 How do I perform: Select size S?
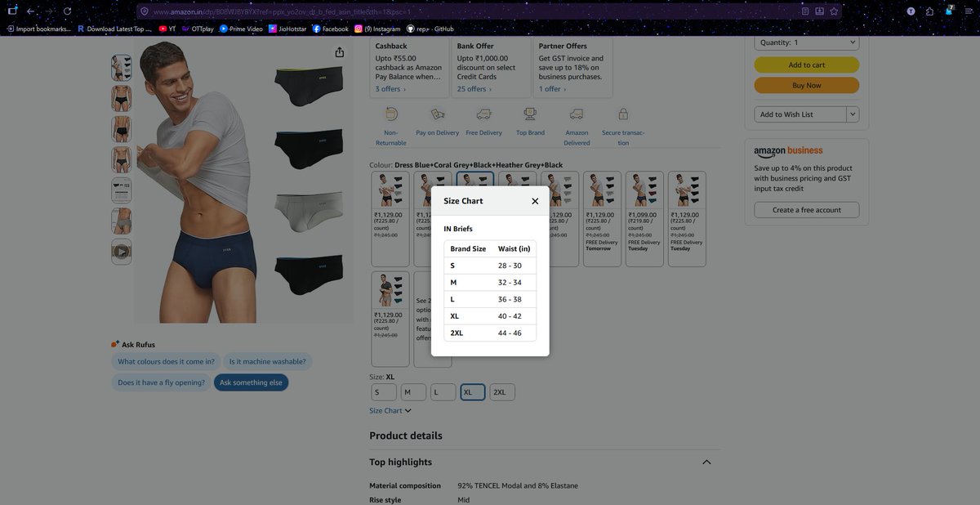(x=383, y=392)
